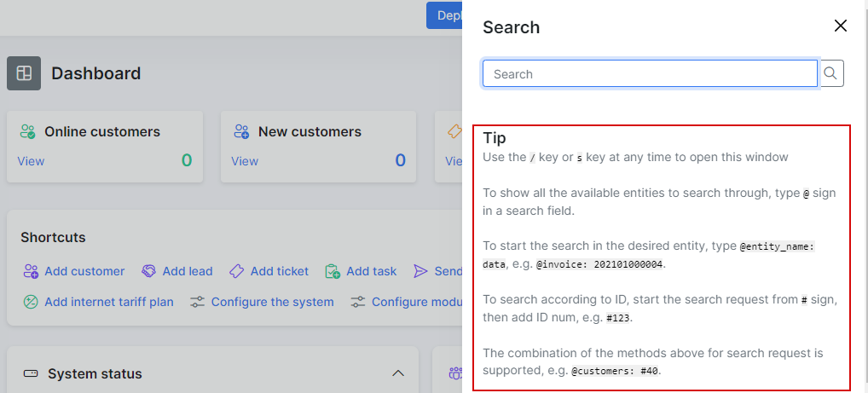Click the Online customers icon
Image resolution: width=868 pixels, height=393 pixels.
tap(27, 132)
